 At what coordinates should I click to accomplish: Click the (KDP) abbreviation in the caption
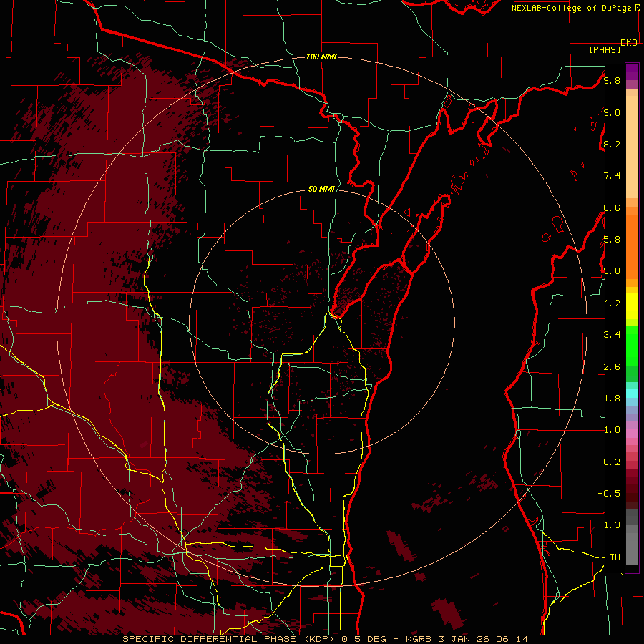(320, 639)
